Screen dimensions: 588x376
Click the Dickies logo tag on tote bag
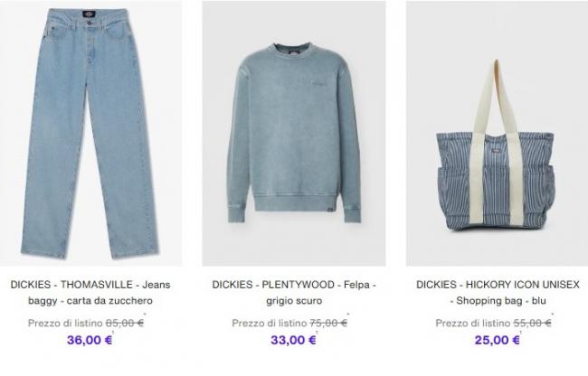click(x=496, y=151)
